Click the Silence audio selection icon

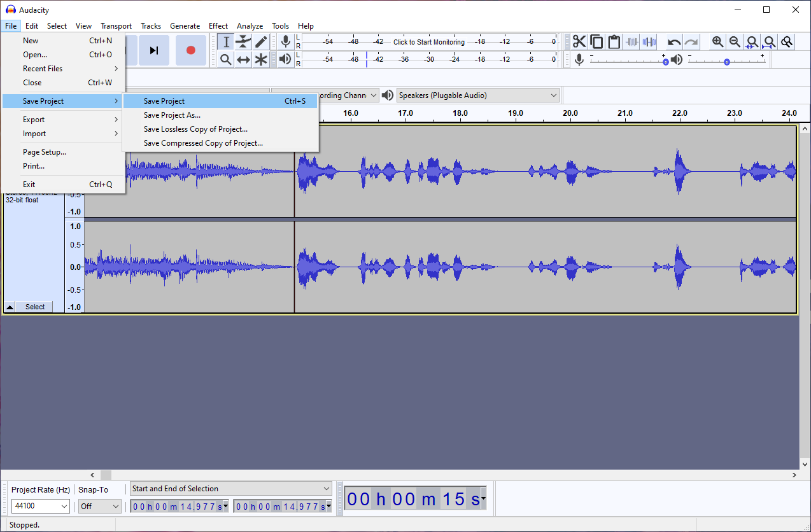coord(649,42)
